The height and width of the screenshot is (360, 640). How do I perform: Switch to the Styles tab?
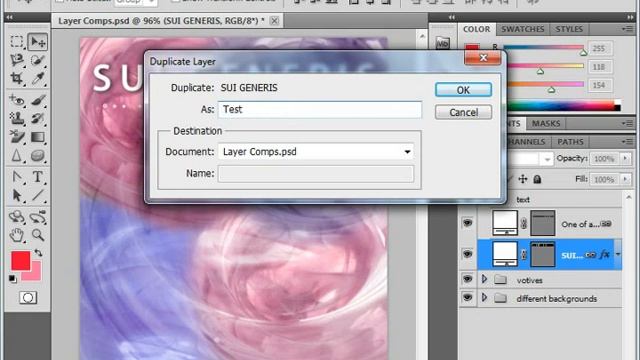(569, 29)
